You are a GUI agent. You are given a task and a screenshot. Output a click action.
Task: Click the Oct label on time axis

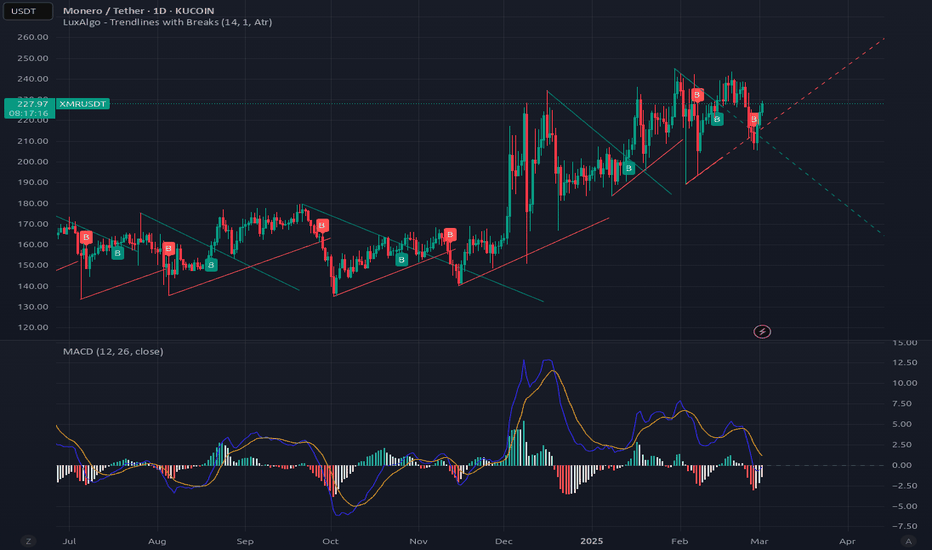pyautogui.click(x=330, y=541)
